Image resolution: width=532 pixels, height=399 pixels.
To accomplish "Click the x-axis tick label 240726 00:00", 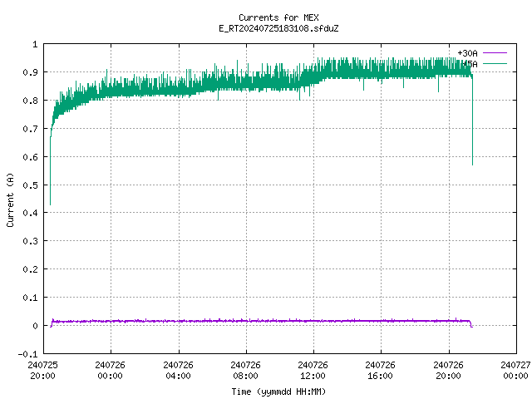I will [110, 371].
